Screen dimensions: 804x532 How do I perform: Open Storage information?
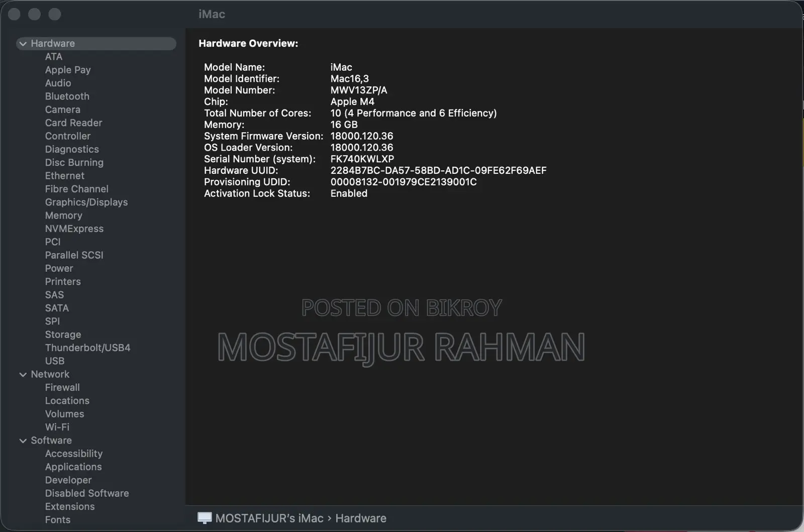click(x=63, y=335)
